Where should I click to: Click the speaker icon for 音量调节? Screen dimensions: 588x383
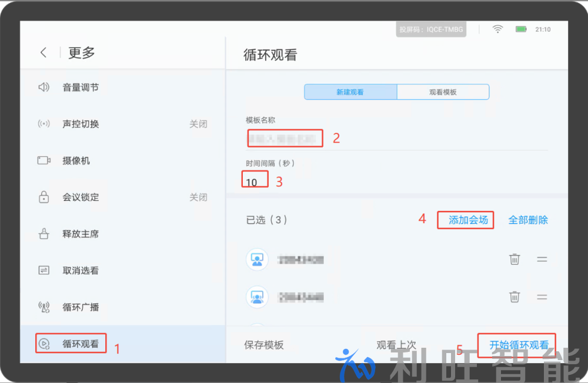tap(44, 88)
